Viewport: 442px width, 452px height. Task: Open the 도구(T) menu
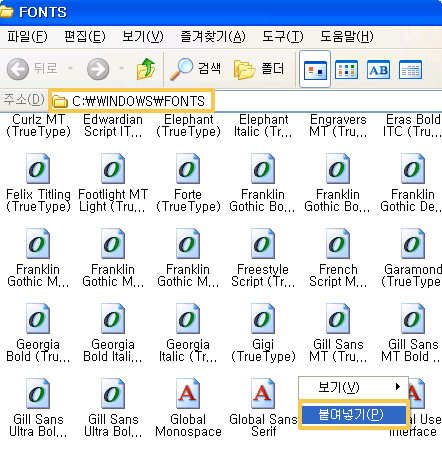pos(283,36)
